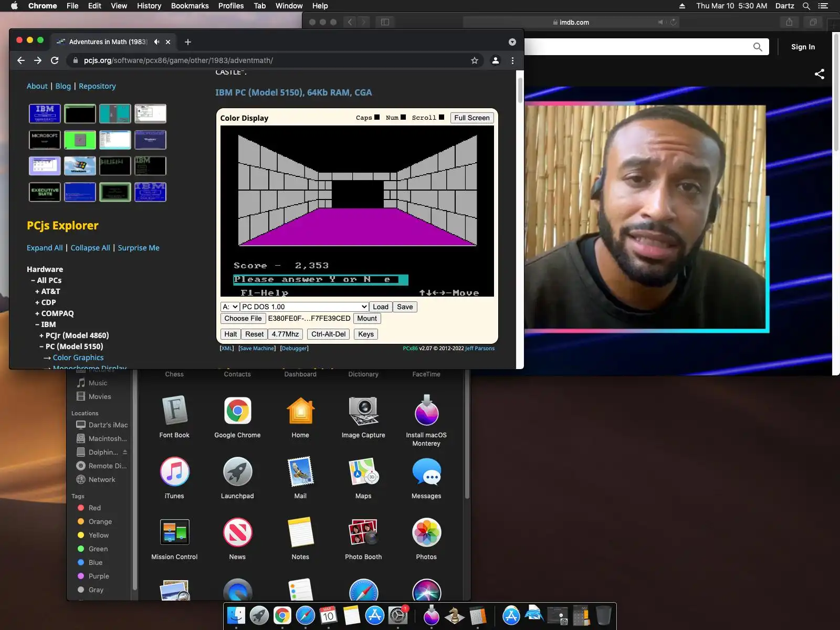Open Calendar from the Dock
The width and height of the screenshot is (840, 630).
(x=329, y=615)
